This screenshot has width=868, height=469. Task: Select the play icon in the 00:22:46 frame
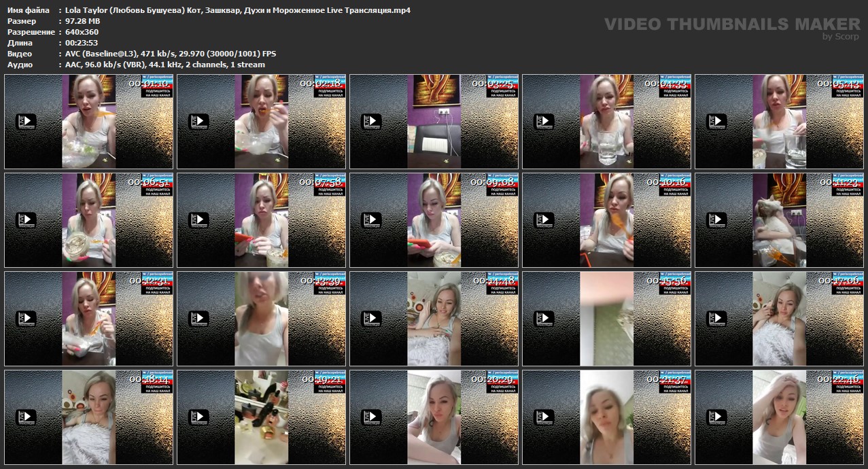(x=717, y=417)
